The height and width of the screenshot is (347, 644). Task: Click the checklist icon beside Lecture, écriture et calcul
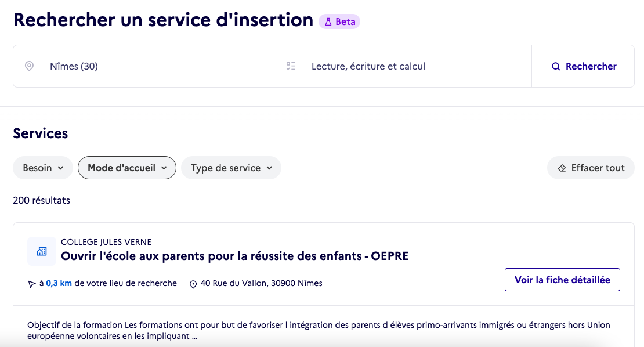291,66
